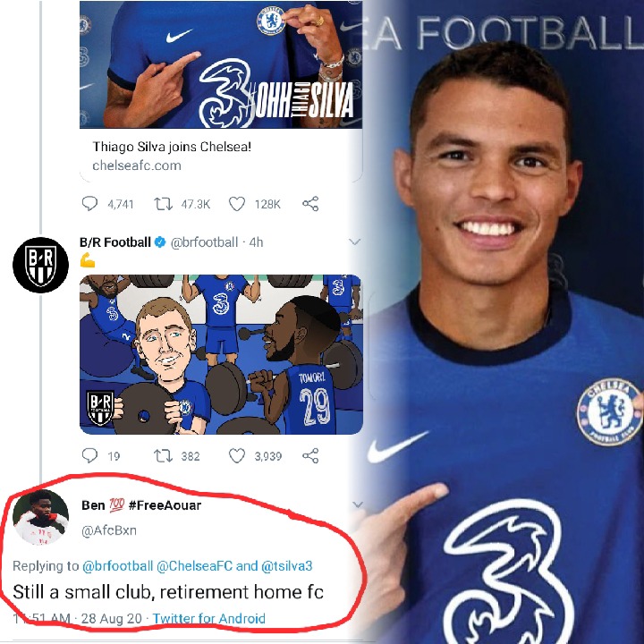
Task: View Ben's profile picture
Action: [x=39, y=518]
